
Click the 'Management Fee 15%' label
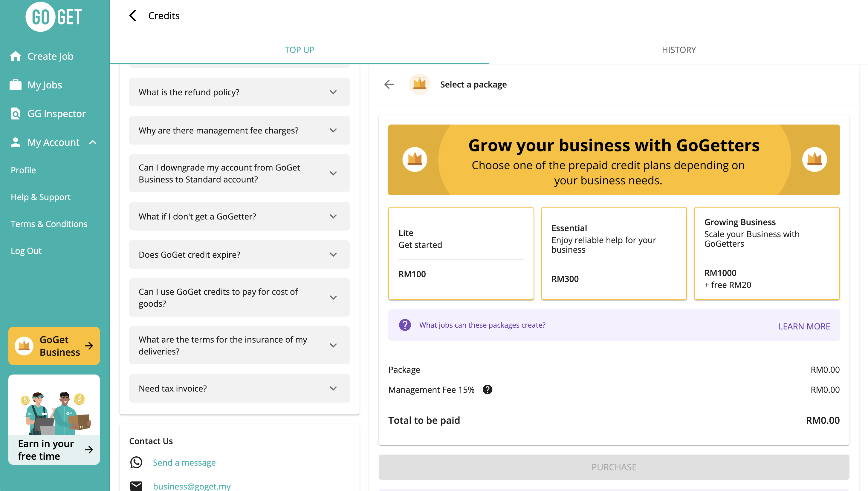(431, 389)
